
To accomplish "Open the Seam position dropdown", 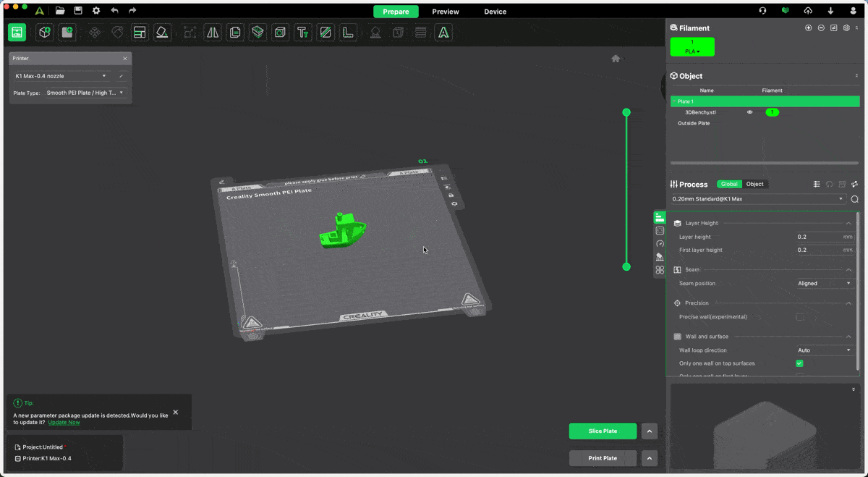I will pos(824,284).
